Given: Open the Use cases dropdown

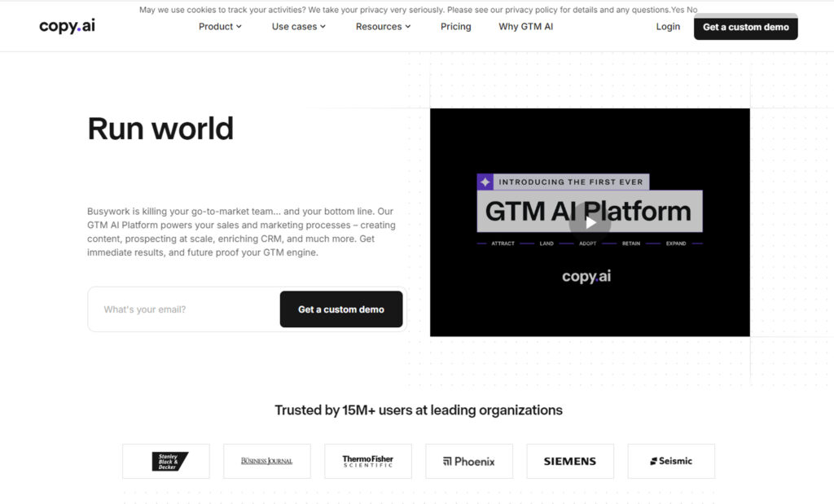Looking at the screenshot, I should [x=298, y=27].
